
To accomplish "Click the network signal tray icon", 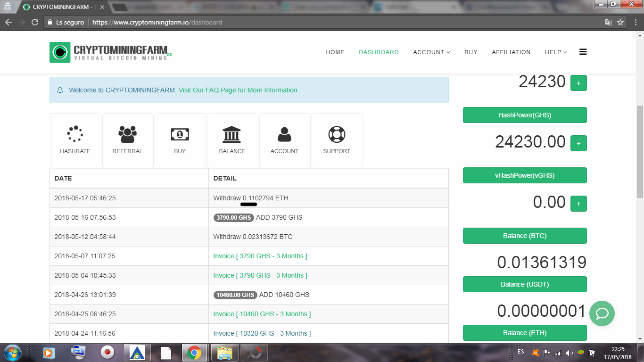I will 558,353.
